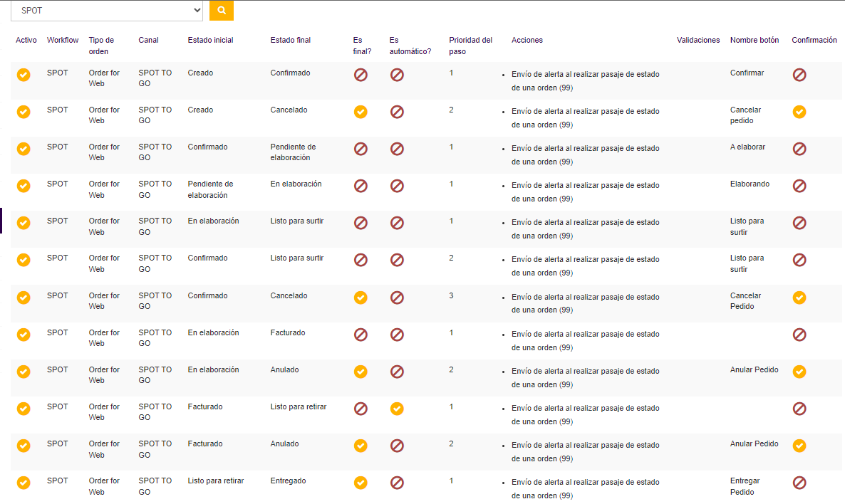Toggle Activo status for Pendiente de elaboración to En elaboración row

pyautogui.click(x=24, y=186)
